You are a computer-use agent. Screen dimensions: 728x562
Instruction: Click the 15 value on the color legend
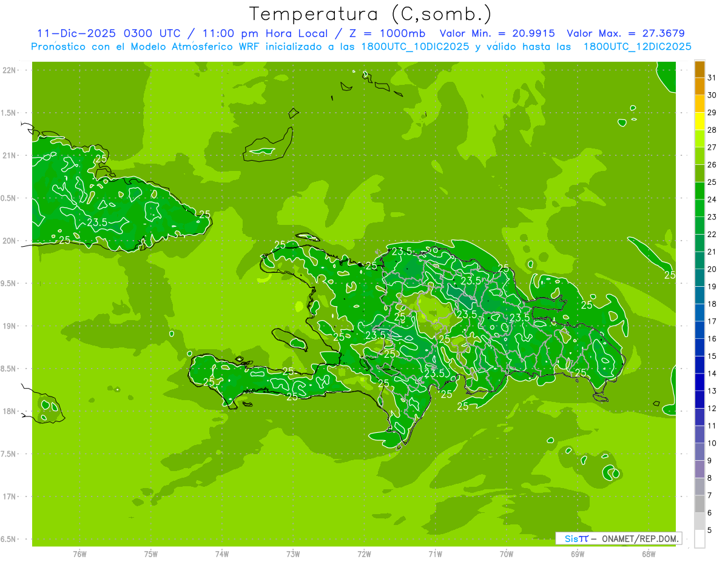[712, 356]
